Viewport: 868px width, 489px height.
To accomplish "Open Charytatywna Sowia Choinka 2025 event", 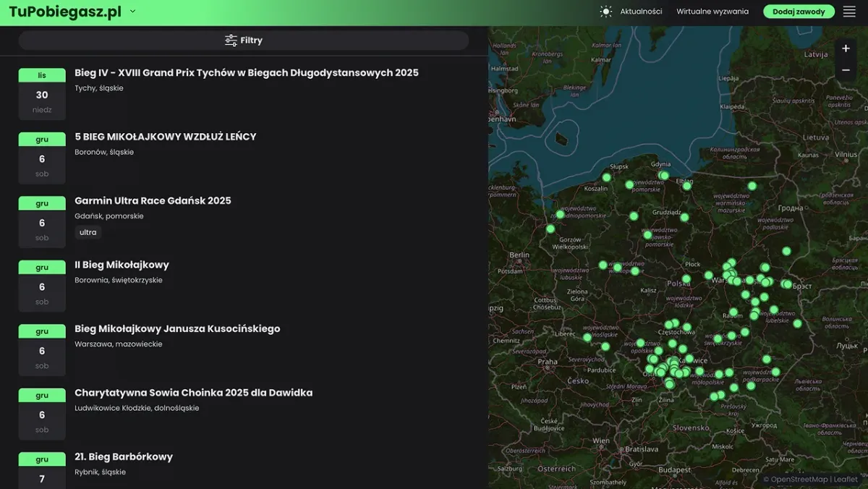I will click(x=193, y=393).
